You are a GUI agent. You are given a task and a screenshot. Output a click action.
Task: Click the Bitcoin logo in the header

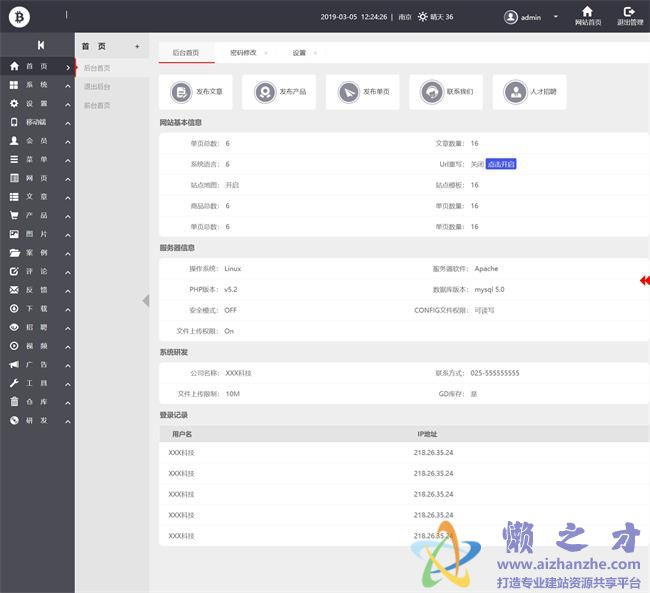click(19, 17)
